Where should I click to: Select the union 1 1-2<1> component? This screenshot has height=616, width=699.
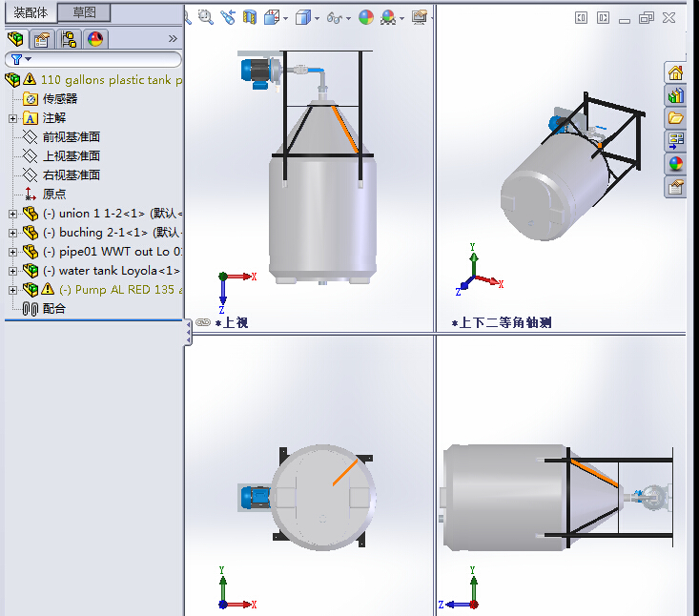tap(113, 214)
